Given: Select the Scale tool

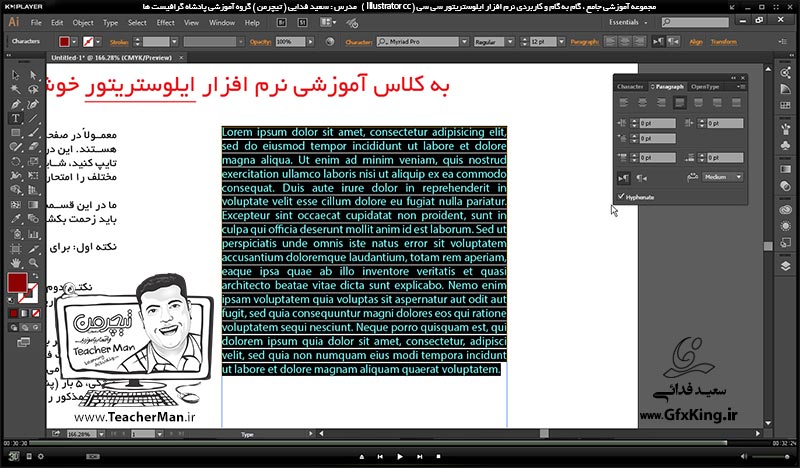Looking at the screenshot, I should pyautogui.click(x=33, y=162).
